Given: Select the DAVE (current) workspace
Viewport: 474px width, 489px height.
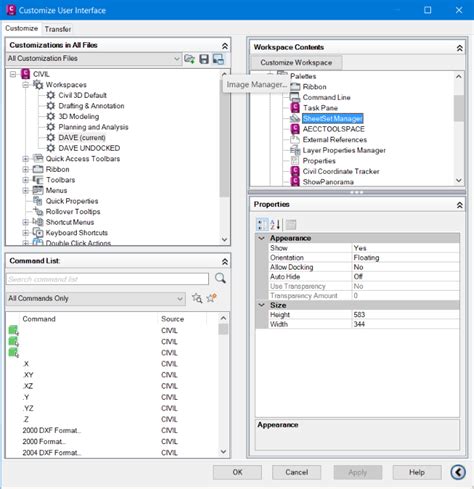Looking at the screenshot, I should tap(82, 137).
